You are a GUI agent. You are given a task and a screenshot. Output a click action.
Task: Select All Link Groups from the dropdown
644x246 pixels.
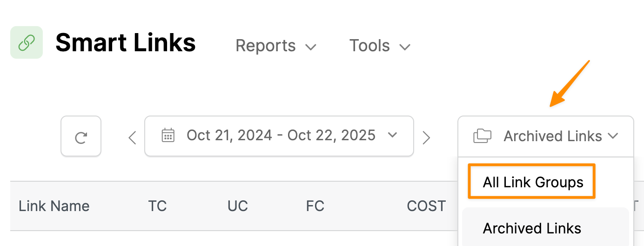tap(533, 182)
